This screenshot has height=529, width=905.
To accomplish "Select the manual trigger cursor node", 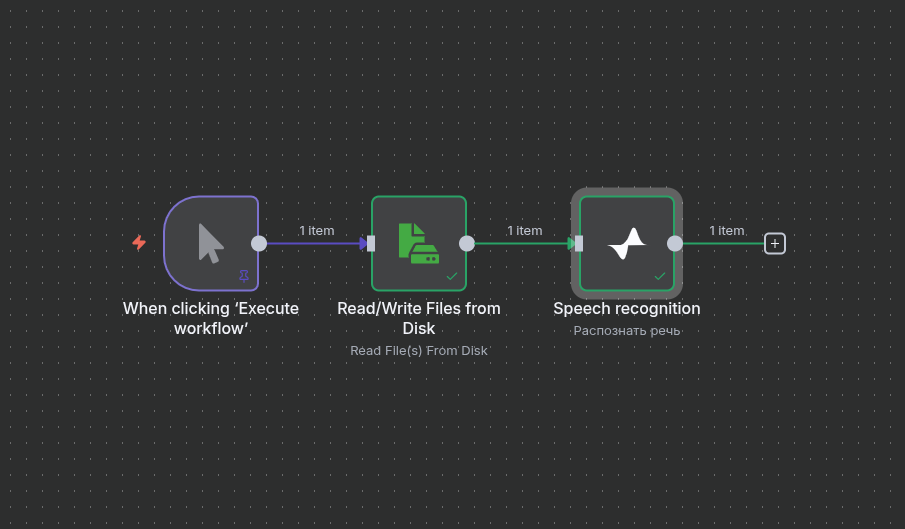I will coord(211,243).
